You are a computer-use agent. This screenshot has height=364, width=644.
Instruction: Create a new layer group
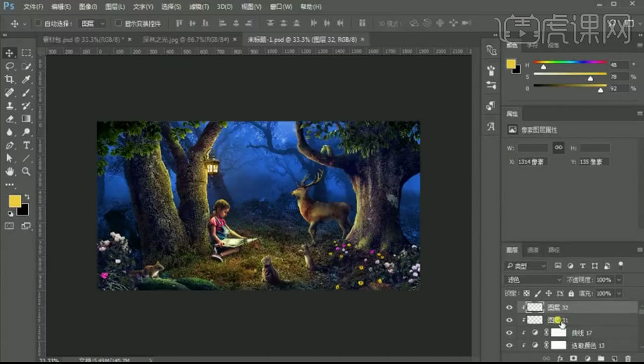[601, 359]
